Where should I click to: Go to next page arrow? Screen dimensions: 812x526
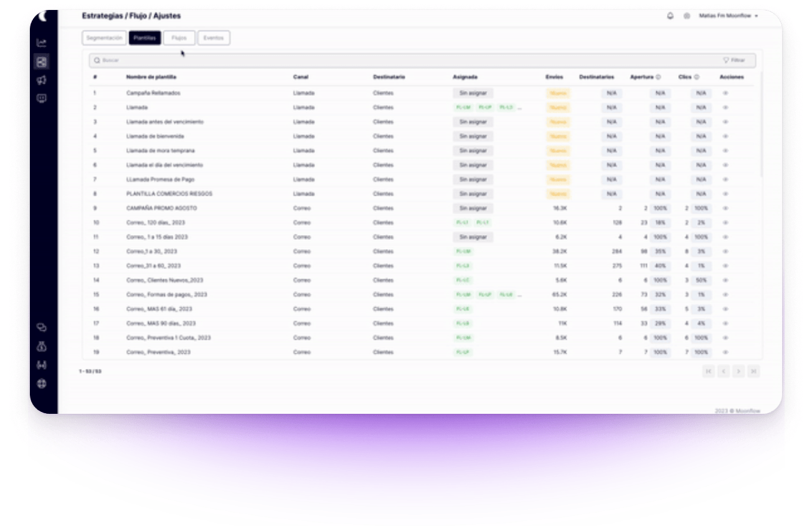click(x=739, y=371)
